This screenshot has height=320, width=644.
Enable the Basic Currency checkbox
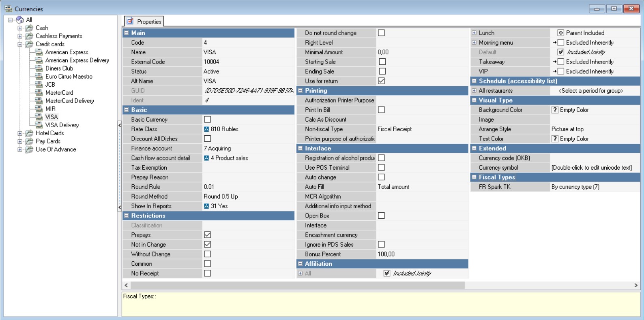[x=207, y=119]
